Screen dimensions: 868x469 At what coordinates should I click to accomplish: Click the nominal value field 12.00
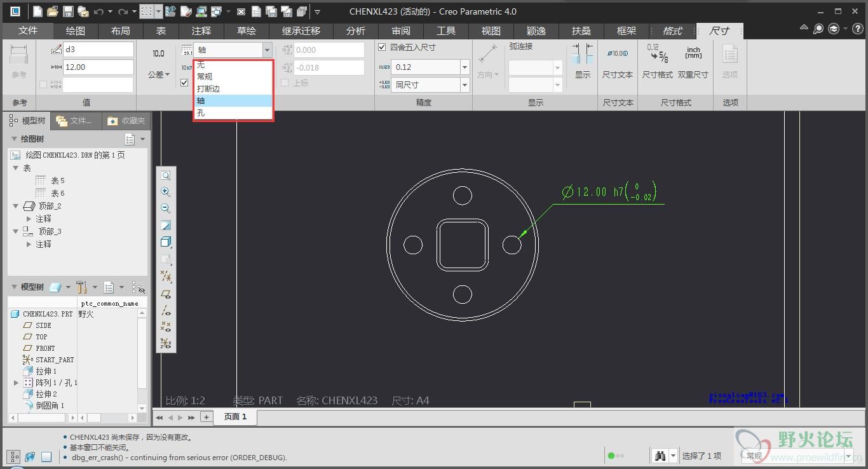[x=98, y=67]
